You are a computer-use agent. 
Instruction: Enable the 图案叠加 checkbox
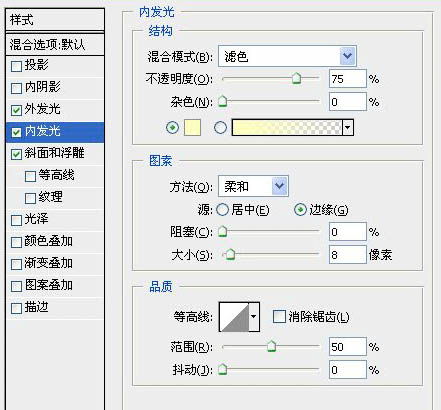[16, 286]
